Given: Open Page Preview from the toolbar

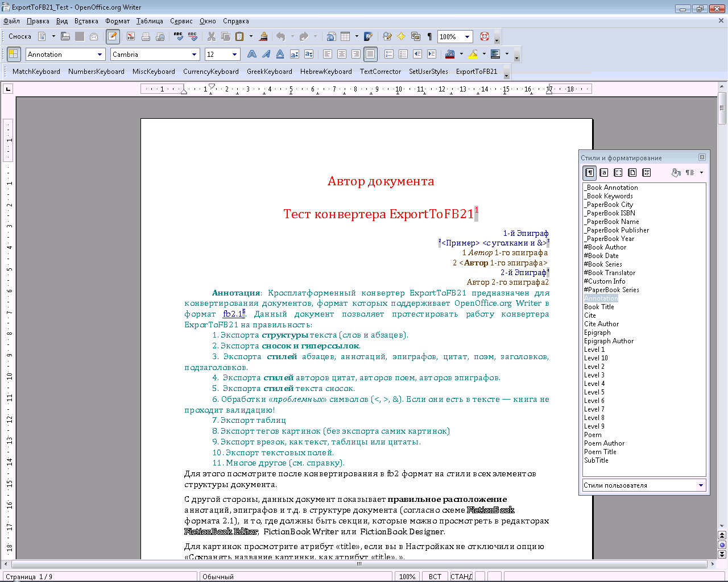Looking at the screenshot, I should pyautogui.click(x=160, y=36).
